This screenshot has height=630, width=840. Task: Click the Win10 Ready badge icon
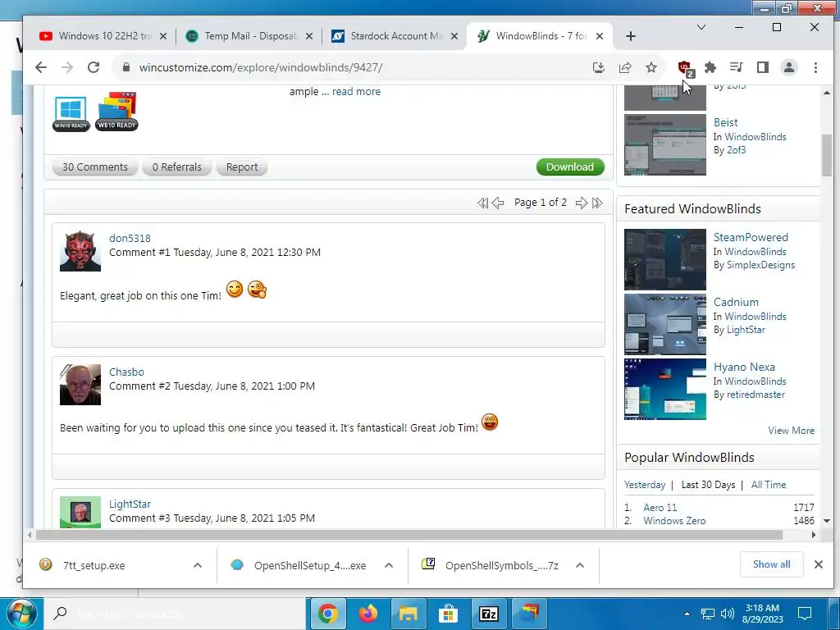coord(71,113)
